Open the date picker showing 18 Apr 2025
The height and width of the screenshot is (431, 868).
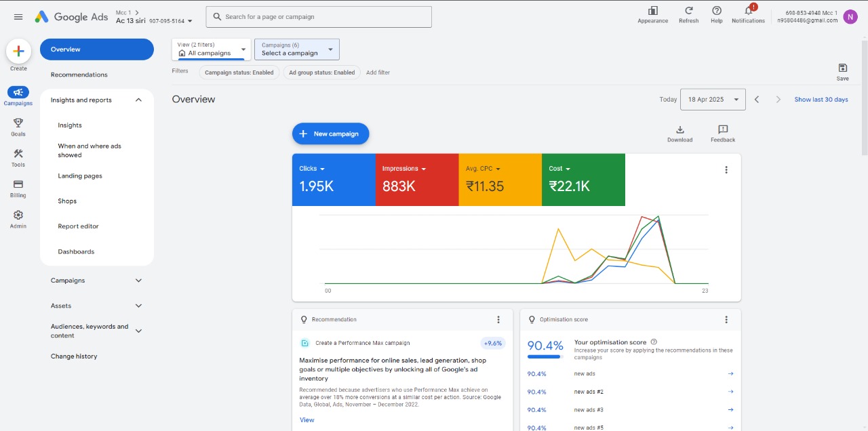click(712, 100)
